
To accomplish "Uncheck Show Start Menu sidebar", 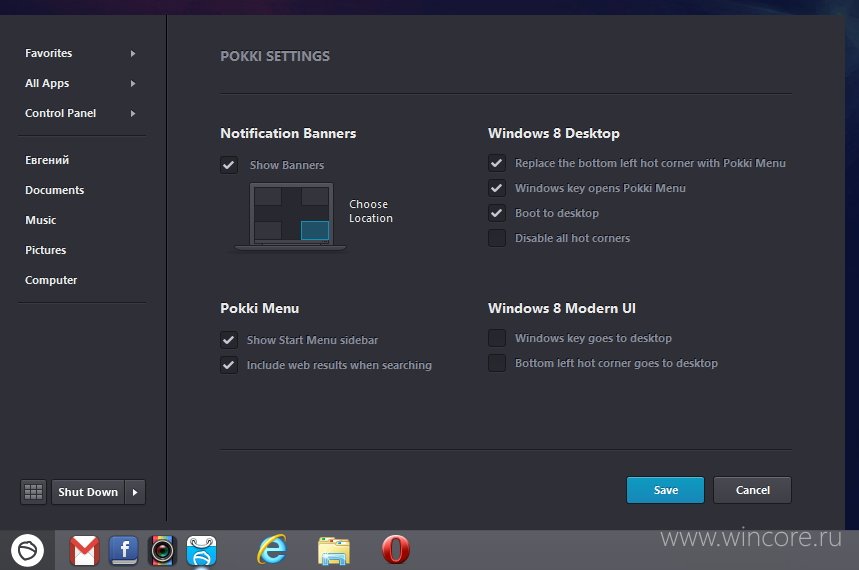I will tap(229, 340).
